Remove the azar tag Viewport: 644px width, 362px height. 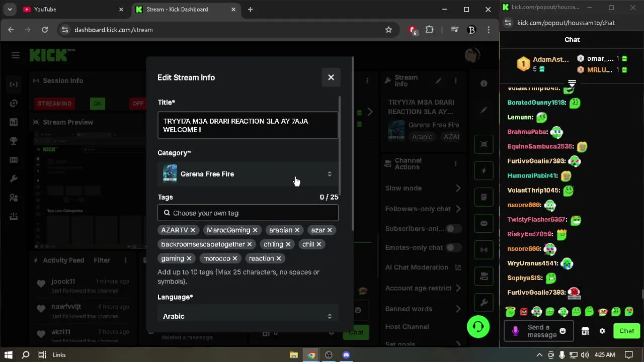(330, 230)
